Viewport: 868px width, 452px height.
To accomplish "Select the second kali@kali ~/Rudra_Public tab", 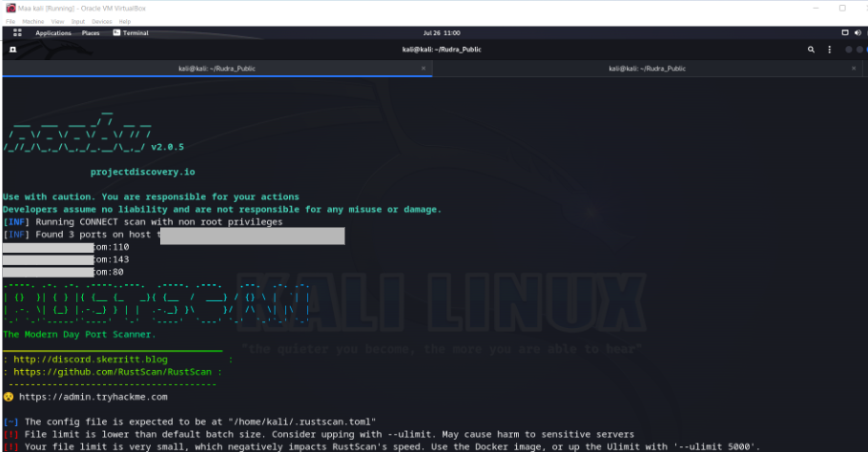I will (648, 69).
